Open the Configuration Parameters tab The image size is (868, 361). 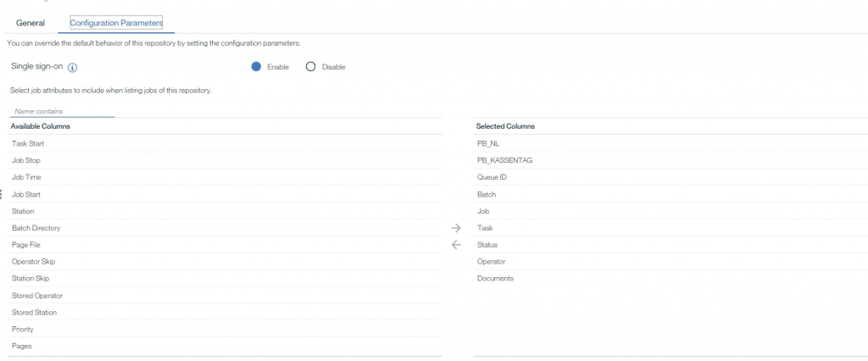point(116,23)
